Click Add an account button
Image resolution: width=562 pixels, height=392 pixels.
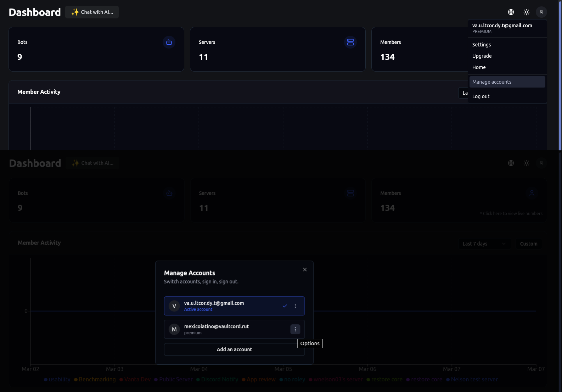point(234,349)
